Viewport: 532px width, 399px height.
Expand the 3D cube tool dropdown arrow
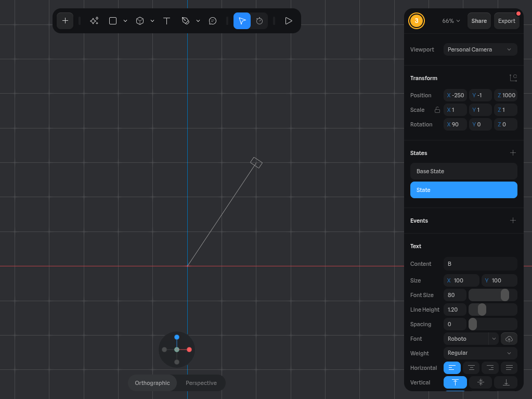click(152, 21)
